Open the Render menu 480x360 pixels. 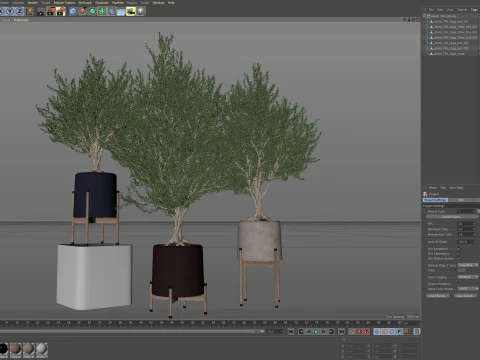(33, 3)
